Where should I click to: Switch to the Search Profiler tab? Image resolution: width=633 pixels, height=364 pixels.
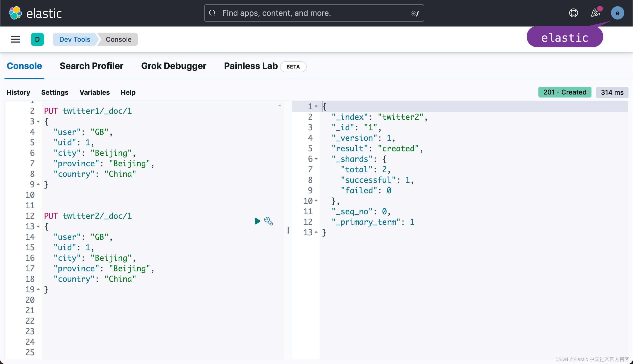pyautogui.click(x=91, y=66)
